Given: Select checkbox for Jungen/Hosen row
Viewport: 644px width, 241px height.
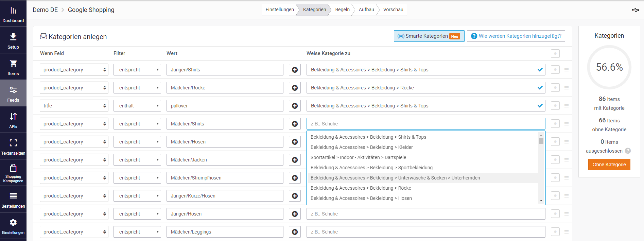Looking at the screenshot, I should point(555,214).
